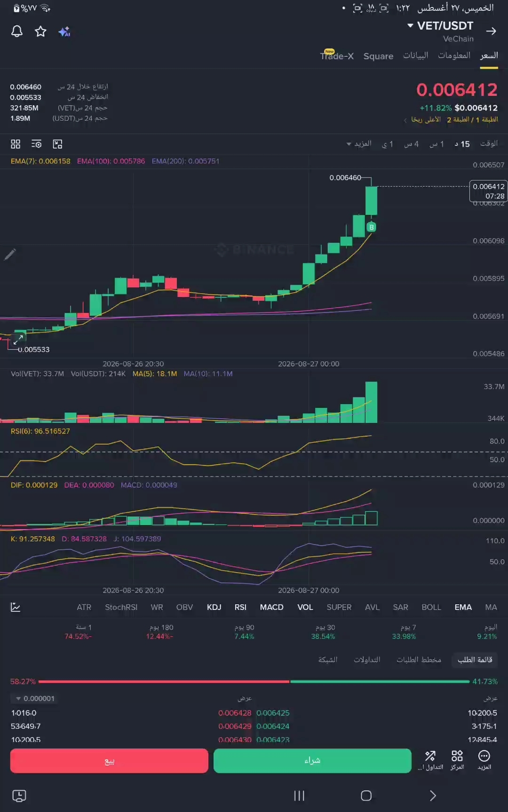Select bid price 0.006425
The image size is (508, 812).
[x=273, y=713]
